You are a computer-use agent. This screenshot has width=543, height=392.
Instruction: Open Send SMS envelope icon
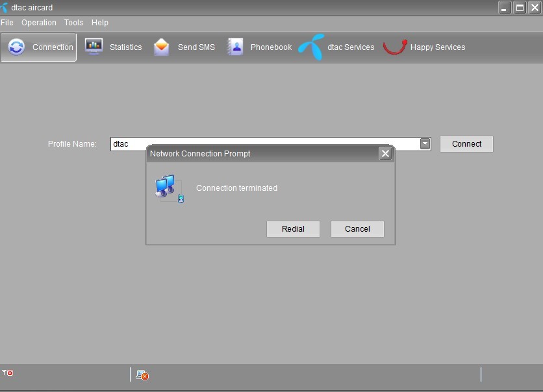161,47
